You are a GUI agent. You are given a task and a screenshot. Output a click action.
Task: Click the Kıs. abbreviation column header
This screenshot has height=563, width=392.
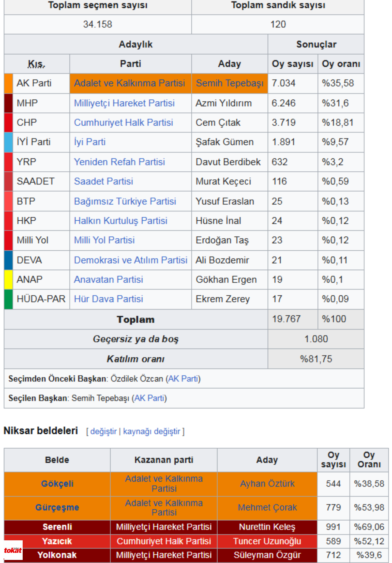tap(36, 64)
